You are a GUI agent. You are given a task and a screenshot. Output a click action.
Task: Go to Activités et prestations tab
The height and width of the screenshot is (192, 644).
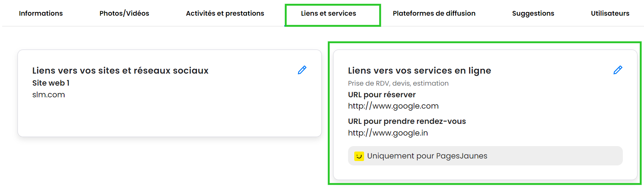pyautogui.click(x=225, y=13)
